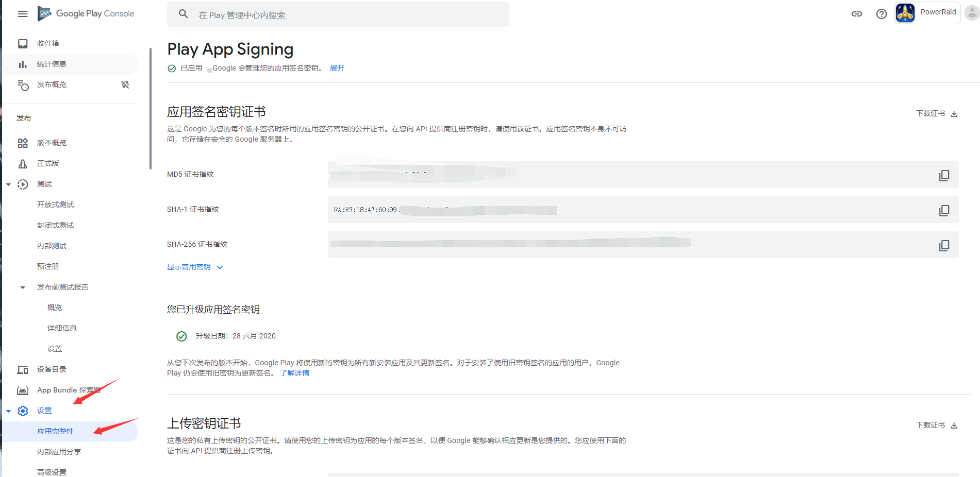Screen dimensions: 980x477
Task: Click the production rocket icon
Action: click(23, 164)
